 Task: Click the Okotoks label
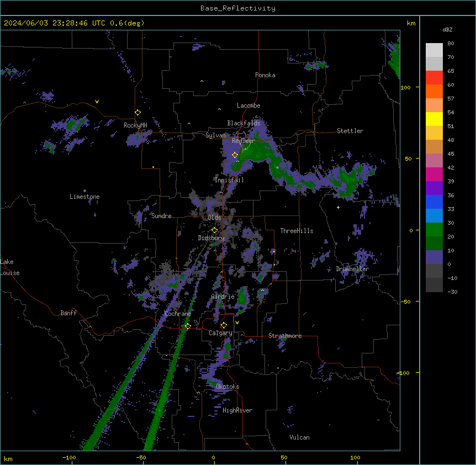(228, 387)
